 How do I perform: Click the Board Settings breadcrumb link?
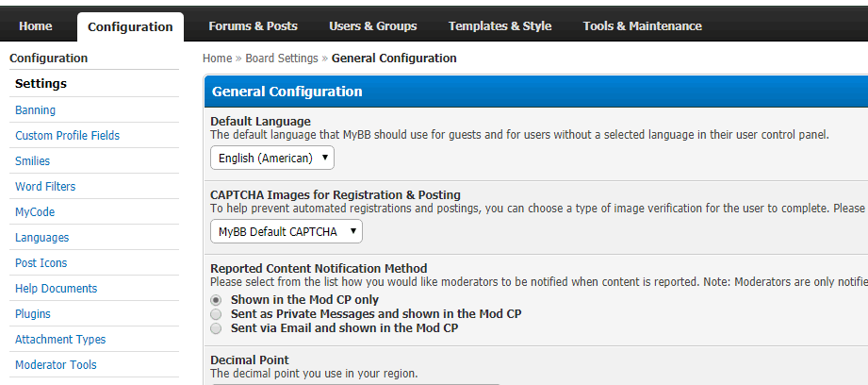coord(282,59)
